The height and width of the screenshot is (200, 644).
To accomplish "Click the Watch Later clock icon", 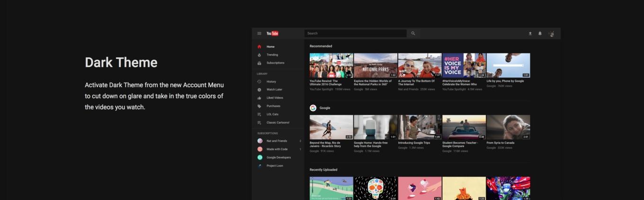I will coord(259,90).
